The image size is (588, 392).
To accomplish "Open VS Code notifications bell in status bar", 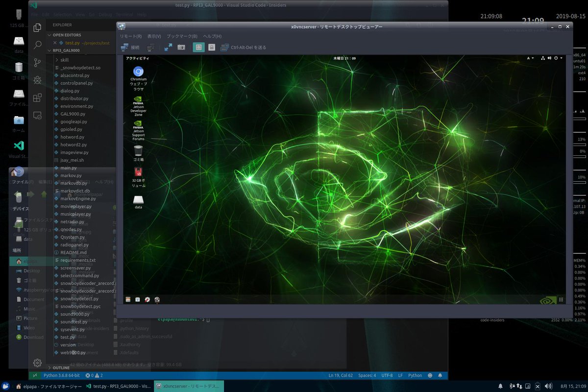I will (x=440, y=376).
